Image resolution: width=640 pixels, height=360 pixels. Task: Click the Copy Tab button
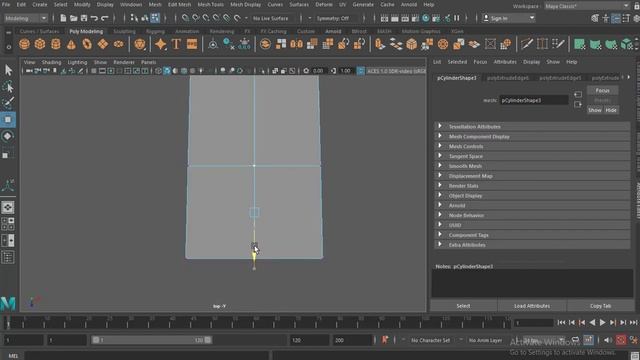pyautogui.click(x=600, y=306)
